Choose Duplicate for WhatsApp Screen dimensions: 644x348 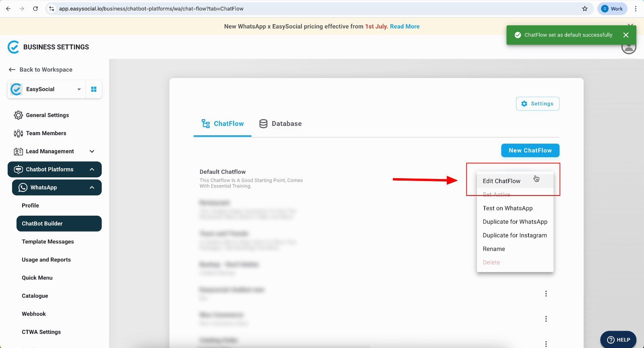[x=515, y=222]
